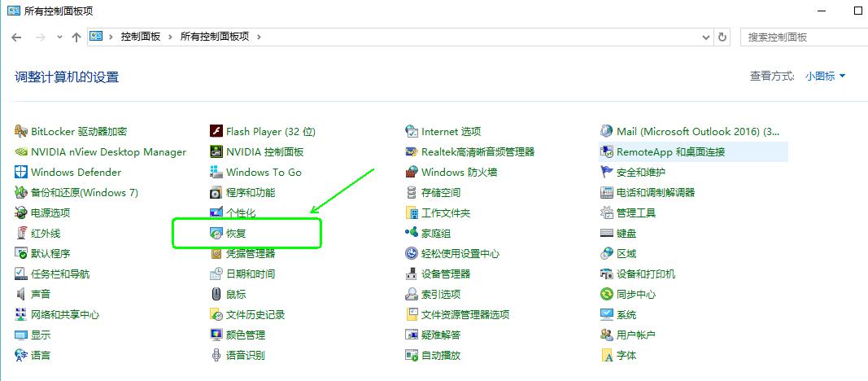868x381 pixels.
Task: Open Internet 选项 icon
Action: 412,132
